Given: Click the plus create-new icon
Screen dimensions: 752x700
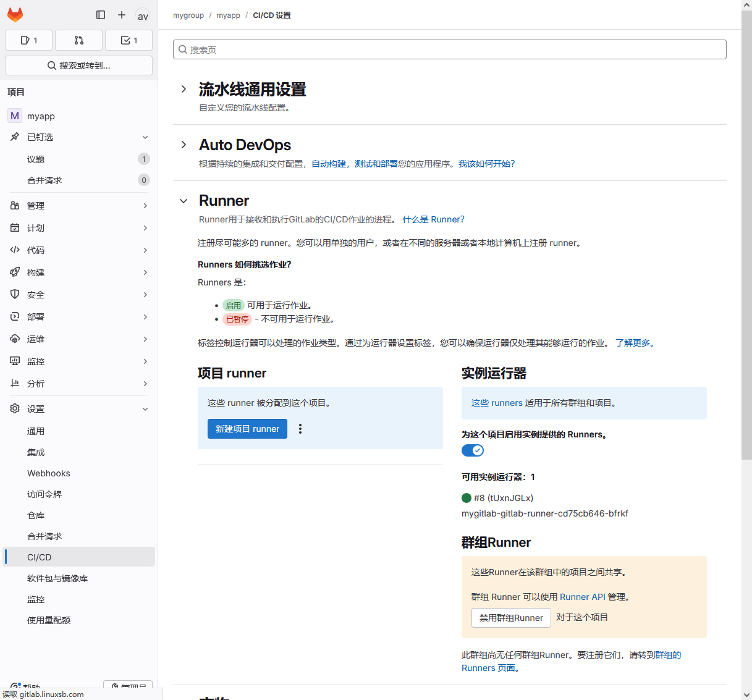Looking at the screenshot, I should tap(122, 15).
